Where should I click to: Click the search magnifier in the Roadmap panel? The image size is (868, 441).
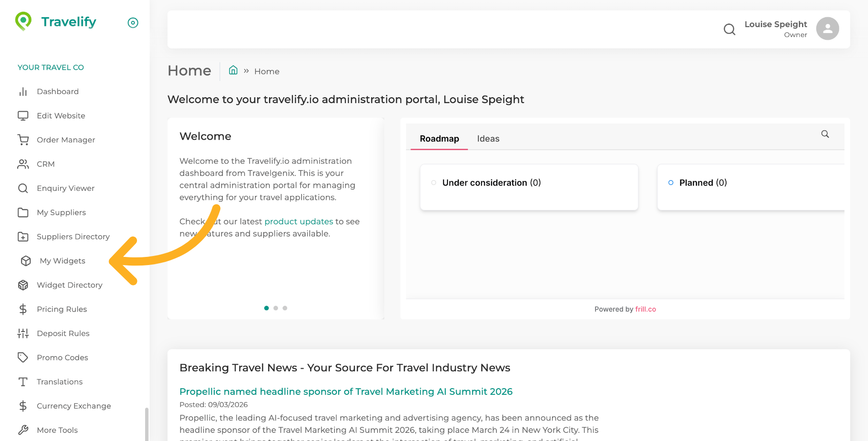pos(825,134)
